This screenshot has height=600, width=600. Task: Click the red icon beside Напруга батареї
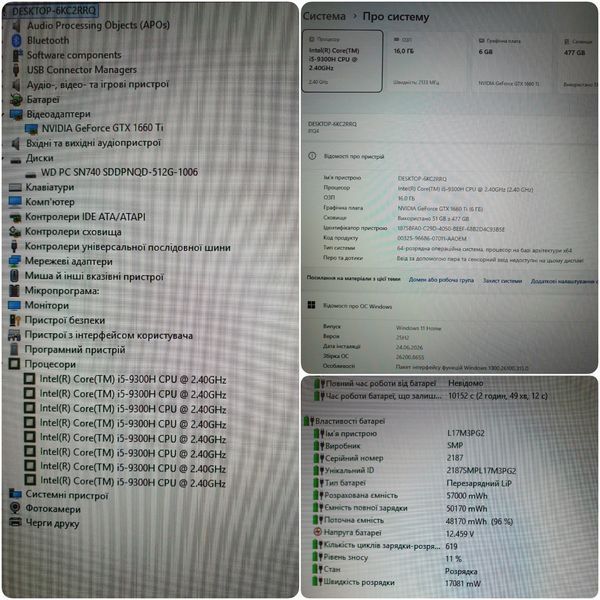point(317,532)
